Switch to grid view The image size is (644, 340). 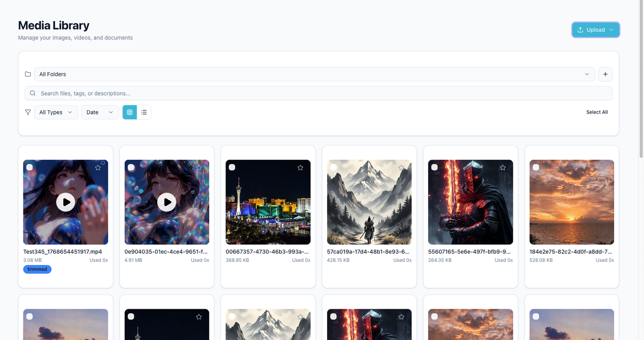click(x=130, y=112)
